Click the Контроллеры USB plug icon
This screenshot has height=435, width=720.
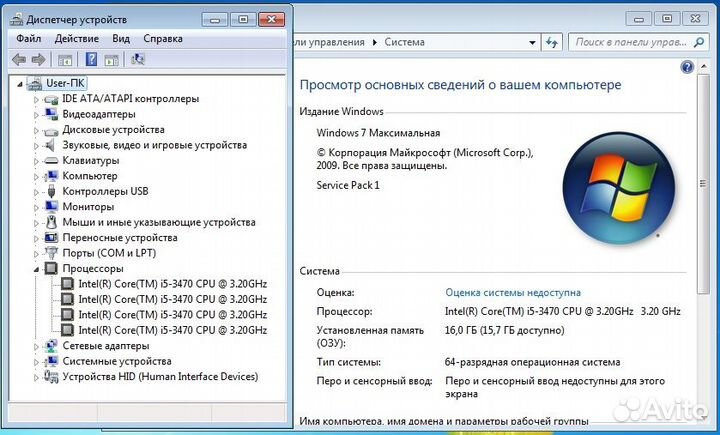pos(51,192)
